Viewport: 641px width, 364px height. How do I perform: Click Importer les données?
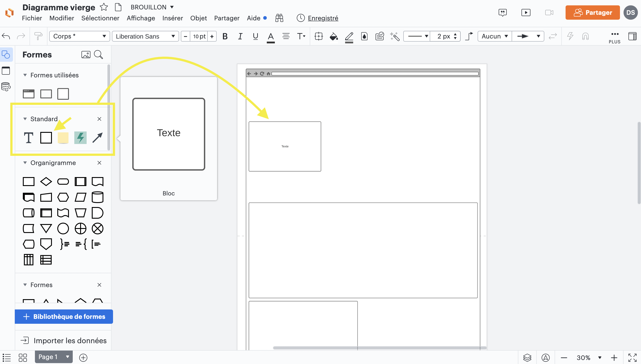point(64,341)
